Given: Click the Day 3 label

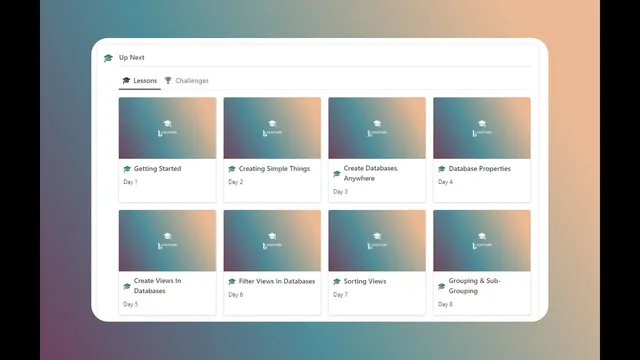Looking at the screenshot, I should (340, 192).
